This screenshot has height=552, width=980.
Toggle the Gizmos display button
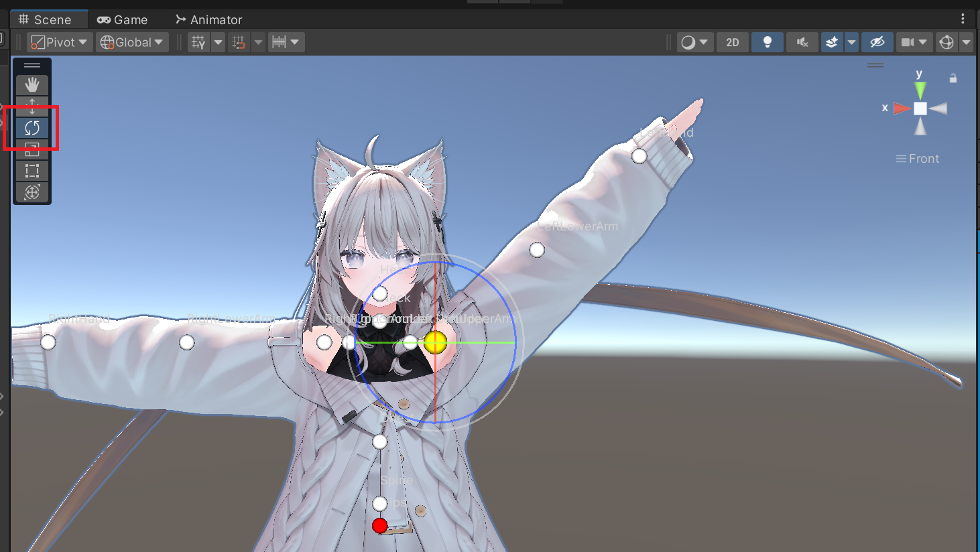946,42
